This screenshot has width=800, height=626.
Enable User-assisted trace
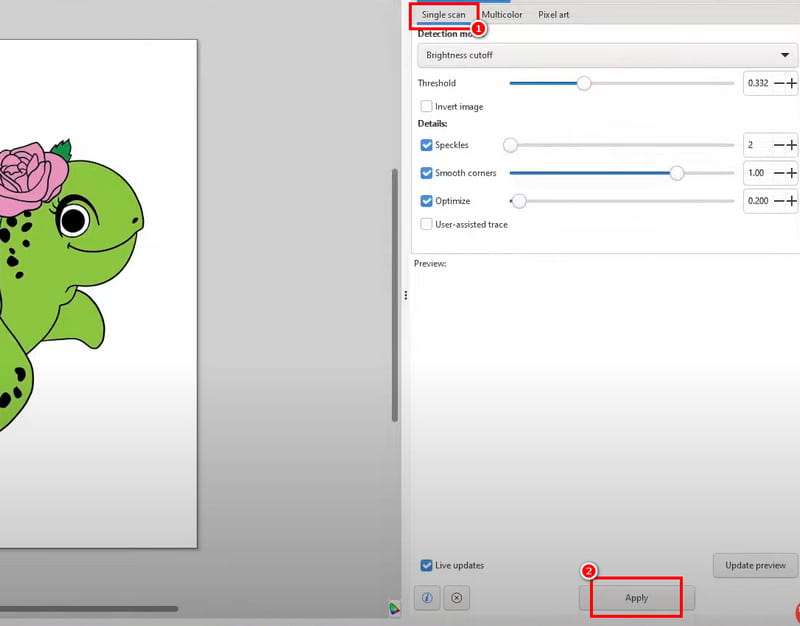click(x=426, y=224)
